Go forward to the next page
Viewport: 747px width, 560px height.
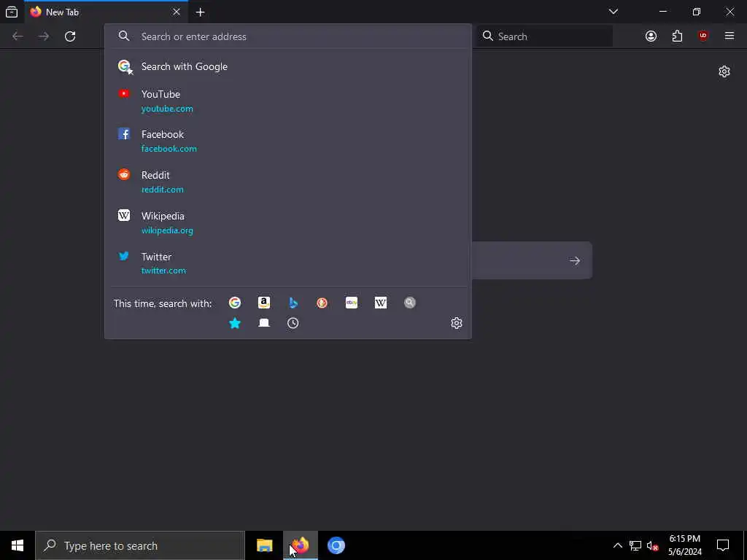(44, 36)
